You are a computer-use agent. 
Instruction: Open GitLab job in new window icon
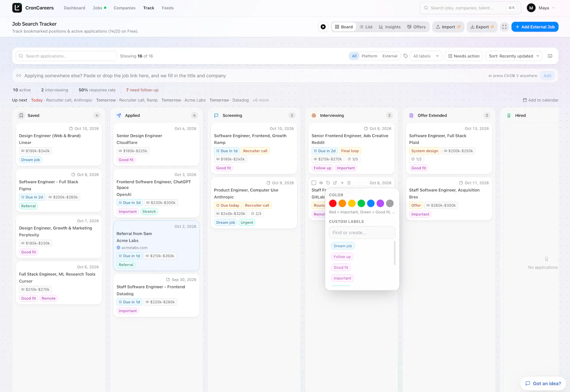tap(335, 183)
